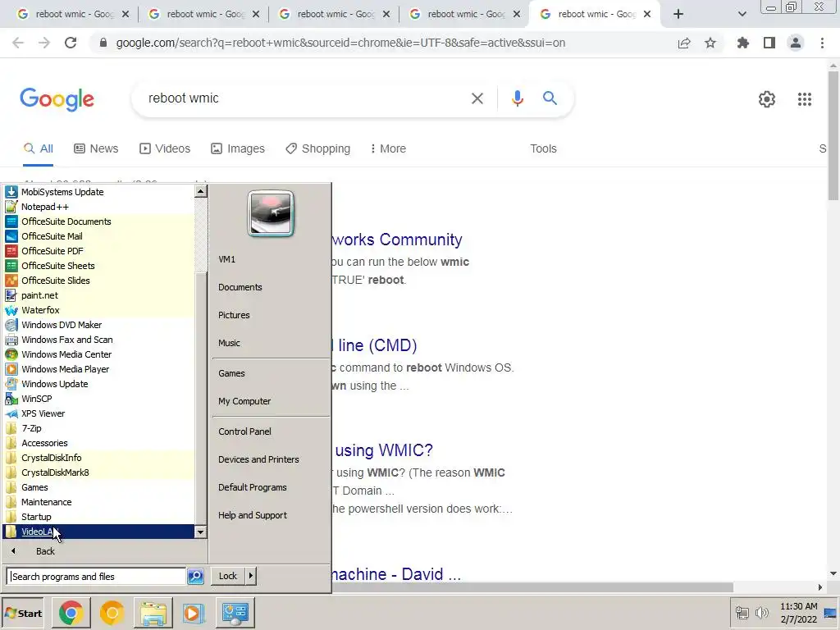
Task: Click the Lock button
Action: [228, 576]
